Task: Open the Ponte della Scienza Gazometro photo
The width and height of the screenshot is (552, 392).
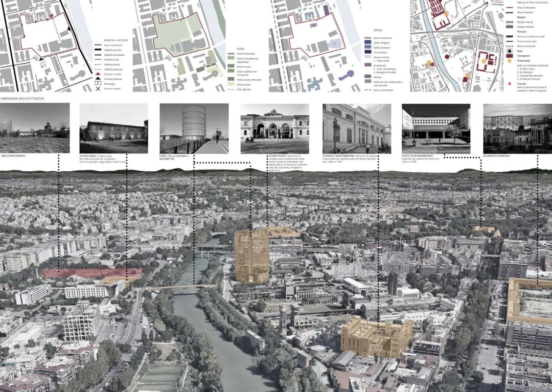Action: (194, 128)
